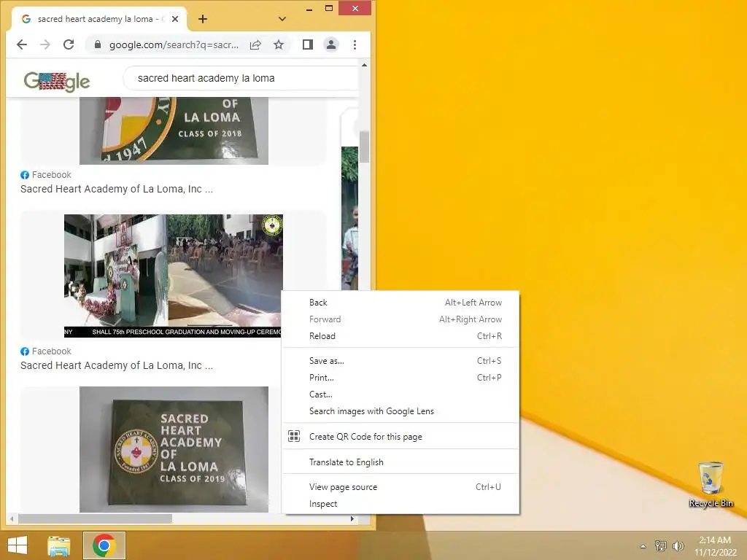Click the padlock site info icon
Image resolution: width=747 pixels, height=560 pixels.
tap(98, 44)
